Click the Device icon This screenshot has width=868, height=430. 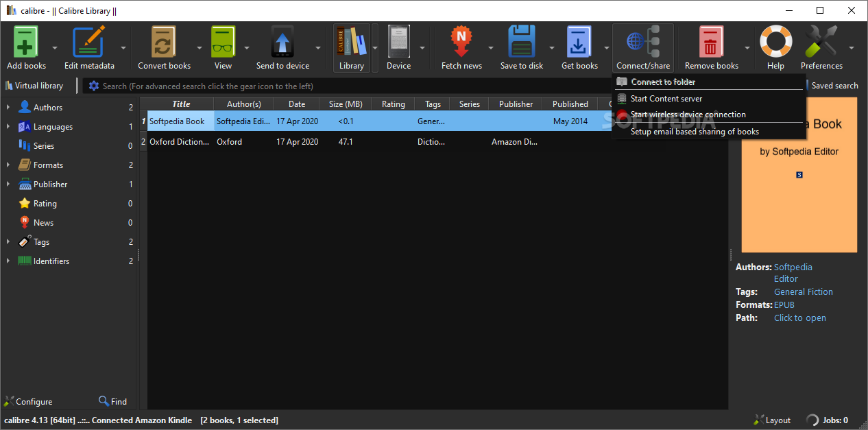pyautogui.click(x=398, y=43)
